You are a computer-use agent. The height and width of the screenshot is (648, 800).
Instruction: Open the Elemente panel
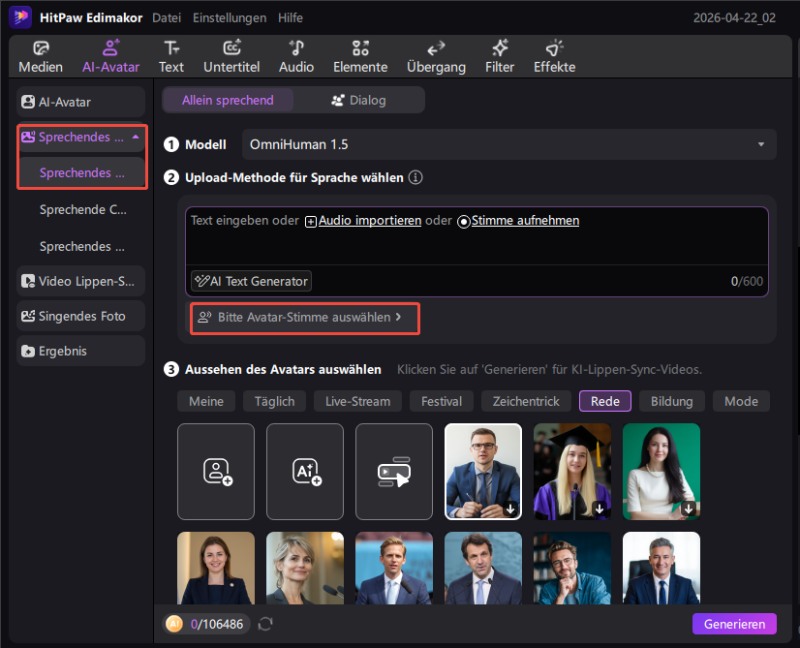tap(360, 56)
